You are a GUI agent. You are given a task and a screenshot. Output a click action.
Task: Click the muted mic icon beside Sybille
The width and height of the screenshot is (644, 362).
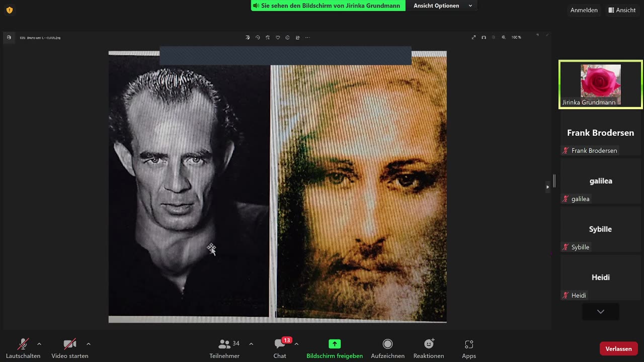click(x=566, y=247)
